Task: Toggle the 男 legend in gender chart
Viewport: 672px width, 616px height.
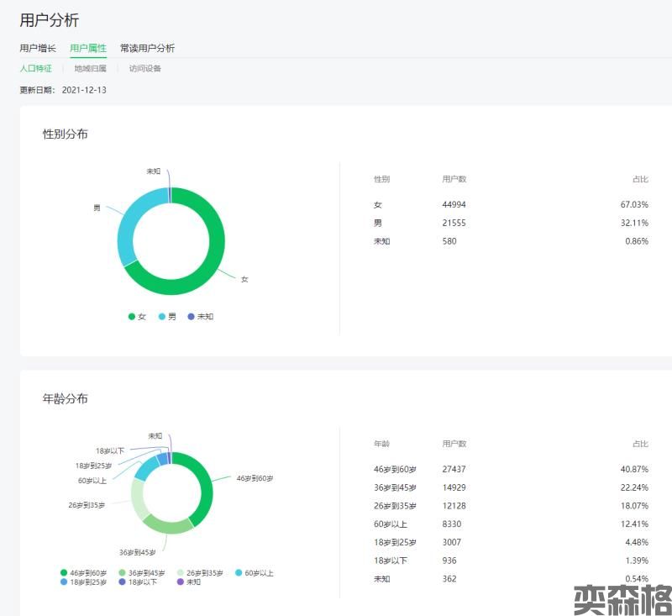Action: click(167, 317)
